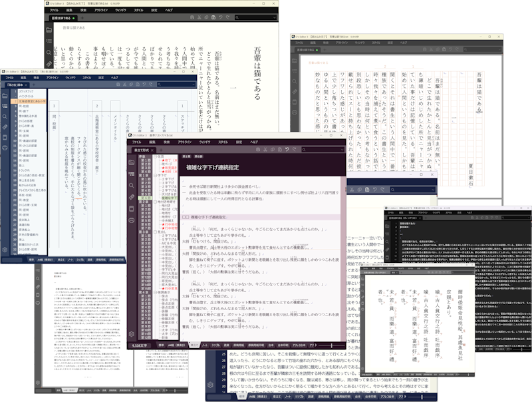Add a new tab with plus in the purple window
Image resolution: width=532 pixels, height=402 pixels.
161,150
